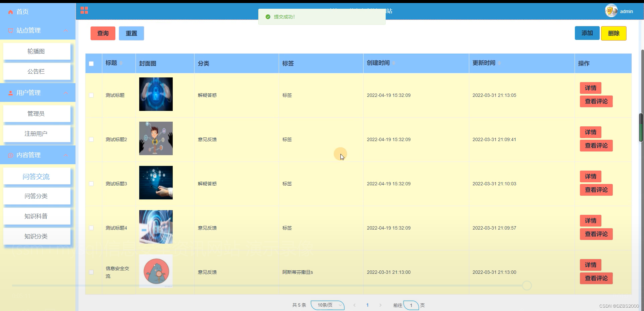This screenshot has width=644, height=311.
Task: Toggle the grid menu icon in header
Action: [84, 10]
